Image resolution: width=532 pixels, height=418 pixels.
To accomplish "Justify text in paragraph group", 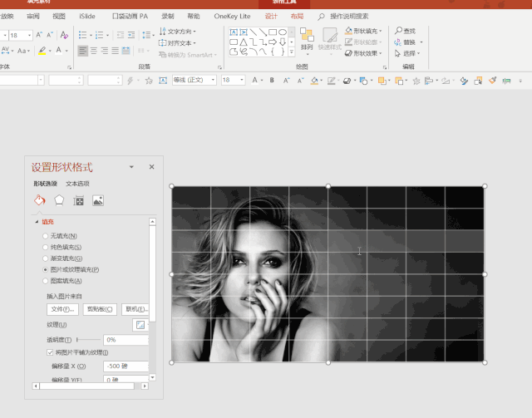I will coord(116,51).
